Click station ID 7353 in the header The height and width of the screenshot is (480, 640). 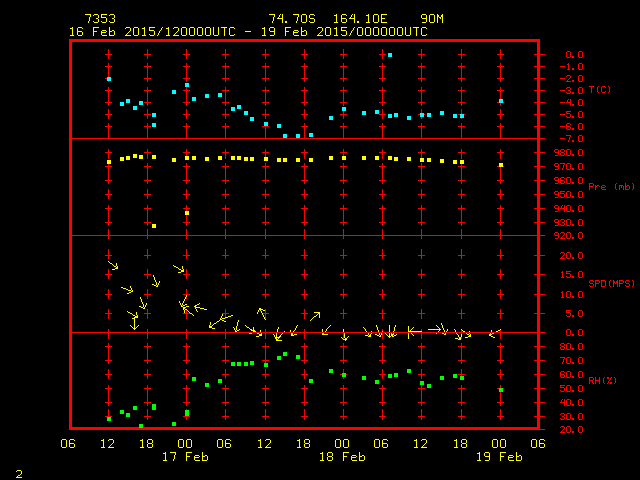tap(99, 19)
